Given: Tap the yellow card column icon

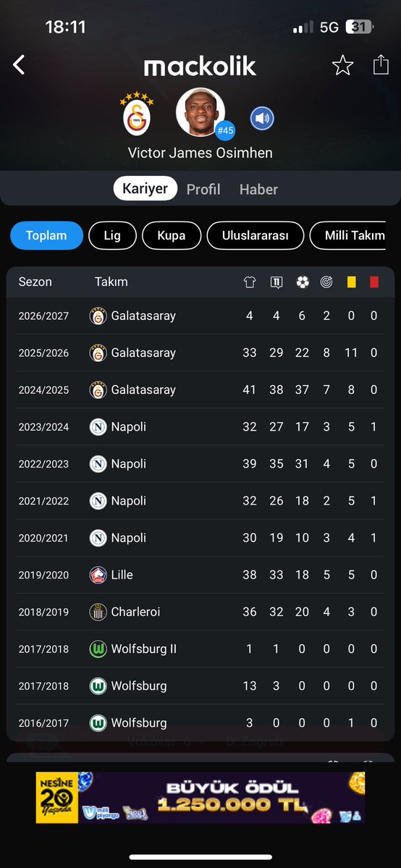Looking at the screenshot, I should (x=351, y=282).
